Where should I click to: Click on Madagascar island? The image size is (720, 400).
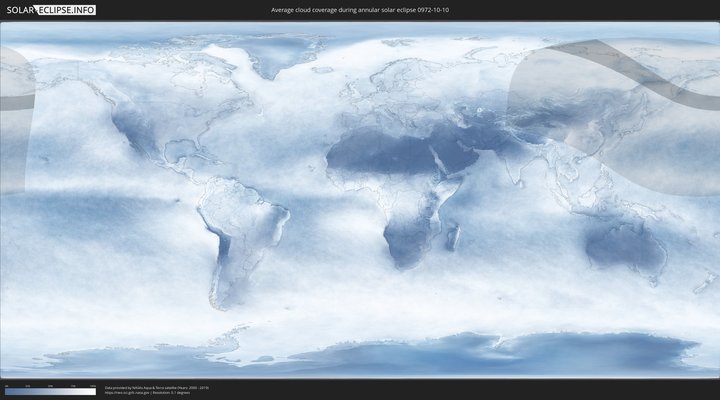[x=452, y=238]
